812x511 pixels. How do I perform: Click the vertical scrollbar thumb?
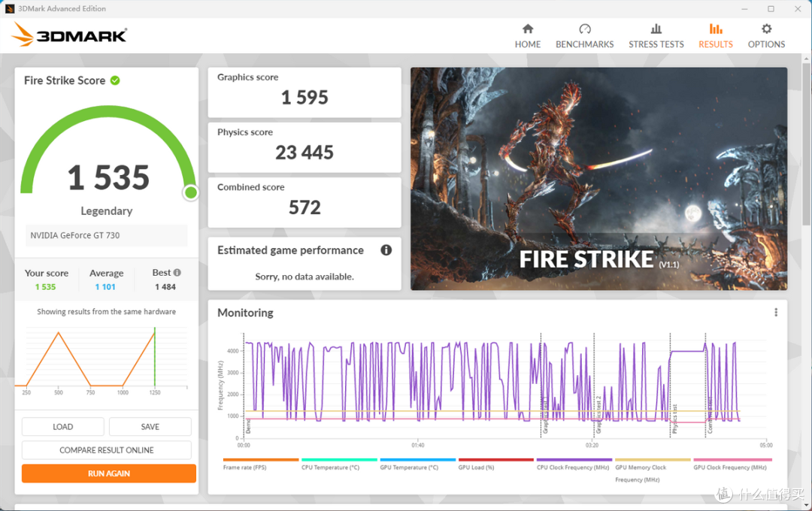pyautogui.click(x=806, y=144)
